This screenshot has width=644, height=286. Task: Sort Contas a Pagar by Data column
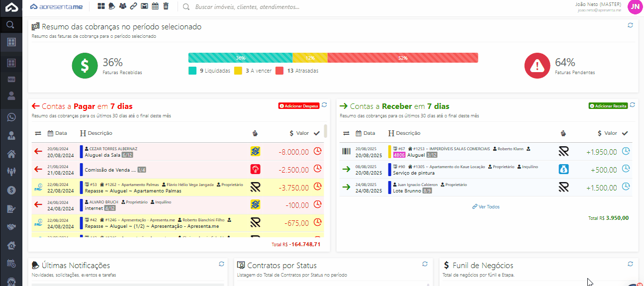[x=57, y=133]
